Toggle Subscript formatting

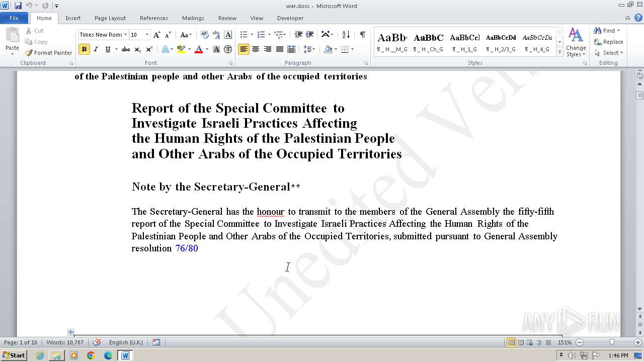tap(137, 49)
